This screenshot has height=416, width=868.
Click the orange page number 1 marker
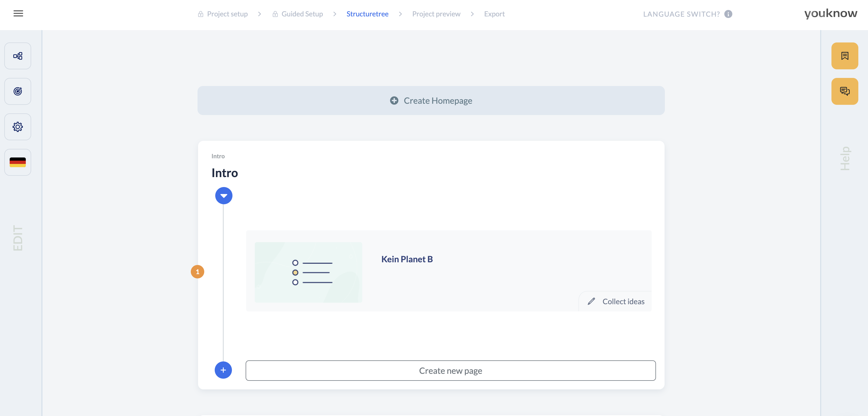pos(198,271)
